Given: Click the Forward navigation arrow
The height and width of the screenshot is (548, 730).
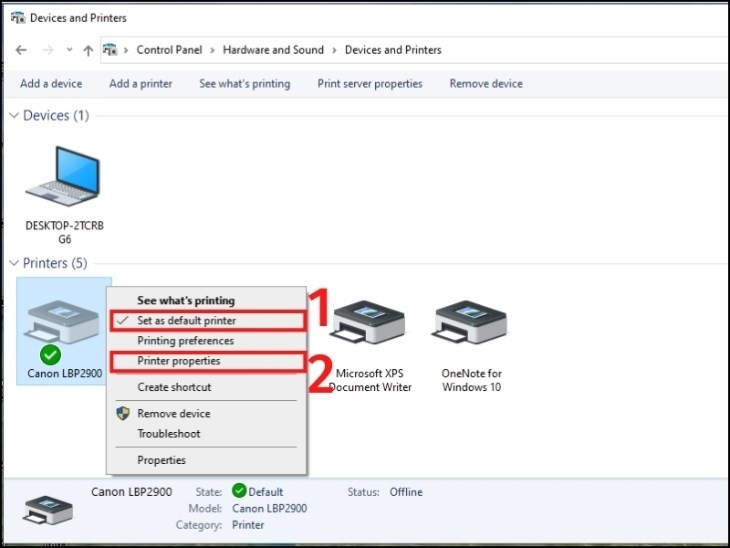Looking at the screenshot, I should point(47,50).
